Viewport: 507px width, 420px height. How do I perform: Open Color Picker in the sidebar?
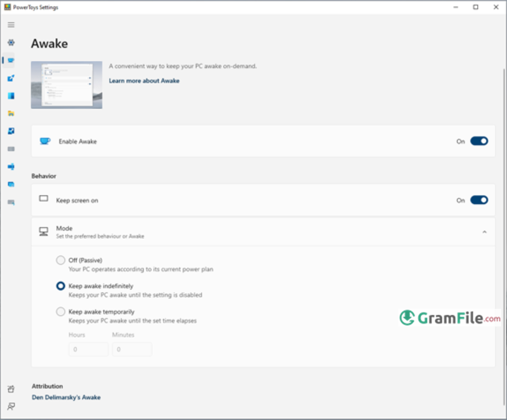11,78
